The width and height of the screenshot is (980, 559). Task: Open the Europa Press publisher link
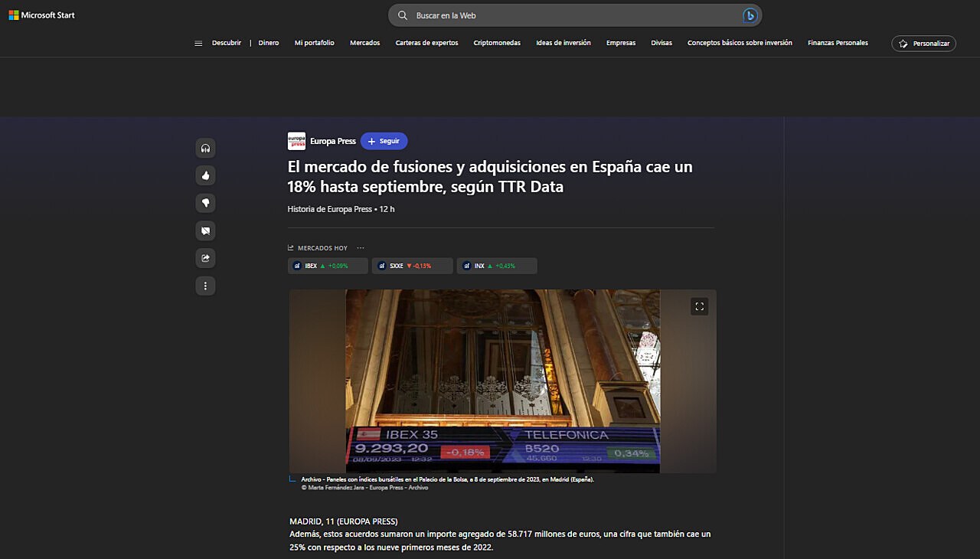tap(332, 141)
